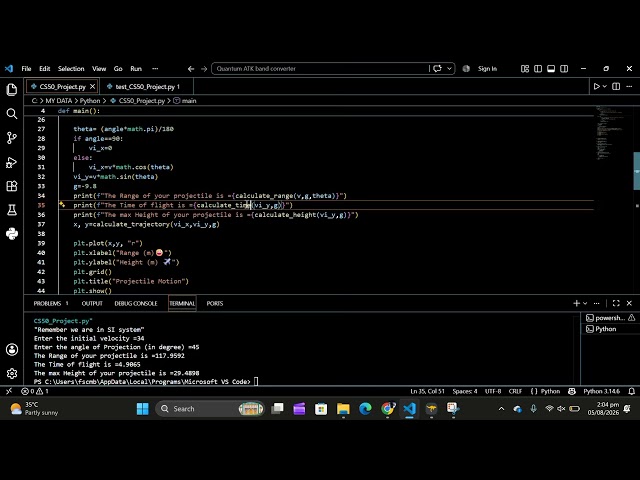The height and width of the screenshot is (480, 640).
Task: Open the Run menu
Action: 136,69
